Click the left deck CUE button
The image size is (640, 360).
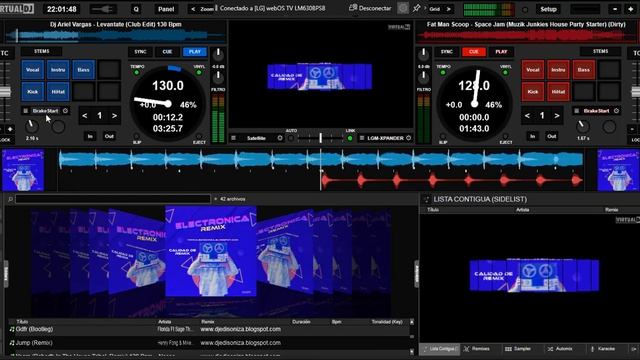167,52
